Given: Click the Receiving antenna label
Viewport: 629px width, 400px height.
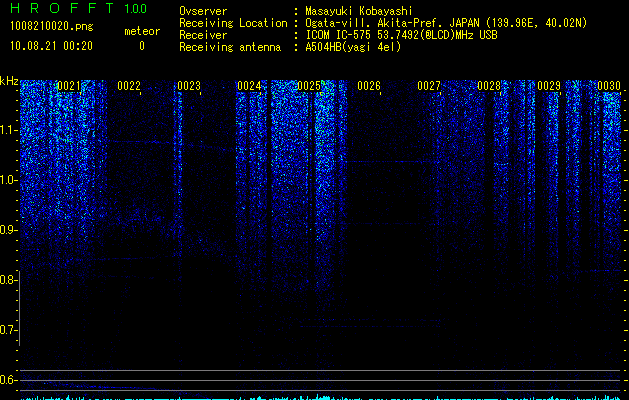Looking at the screenshot, I should (230, 47).
